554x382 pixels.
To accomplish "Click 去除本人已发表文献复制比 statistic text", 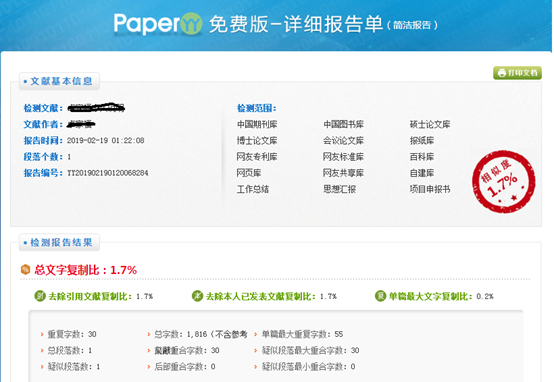I will click(271, 296).
